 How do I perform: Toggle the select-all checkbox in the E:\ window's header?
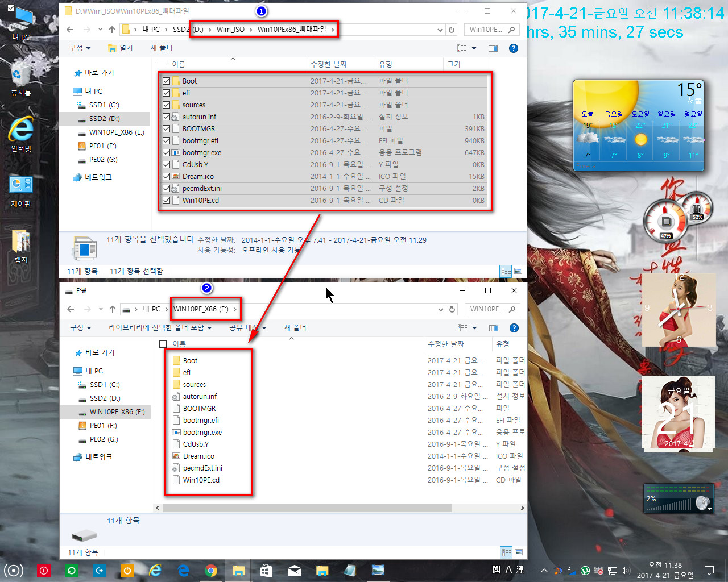click(x=163, y=344)
